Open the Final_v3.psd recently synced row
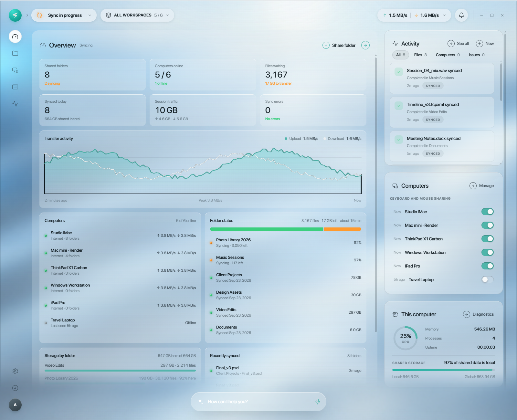The width and height of the screenshot is (517, 420). 286,371
